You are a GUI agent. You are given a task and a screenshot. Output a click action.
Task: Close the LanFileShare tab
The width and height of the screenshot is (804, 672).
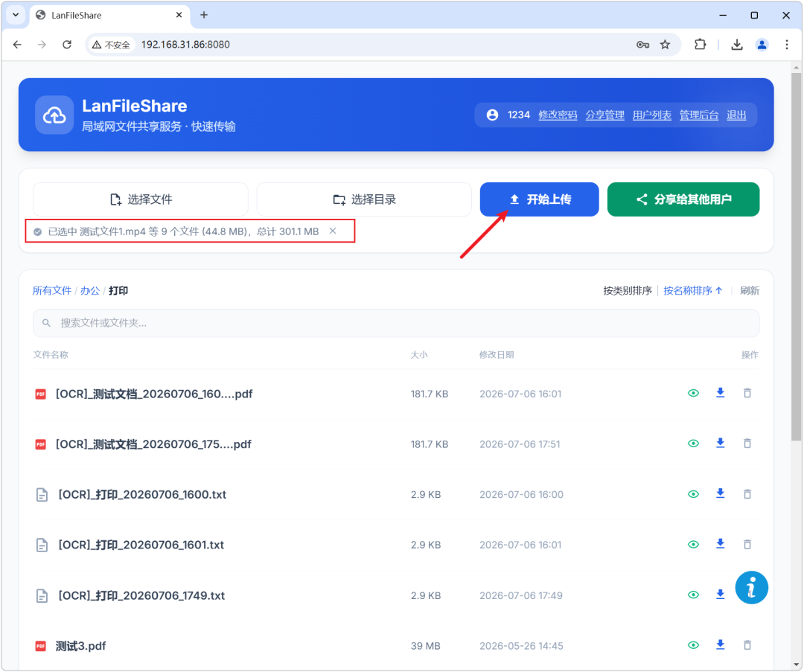click(x=179, y=15)
